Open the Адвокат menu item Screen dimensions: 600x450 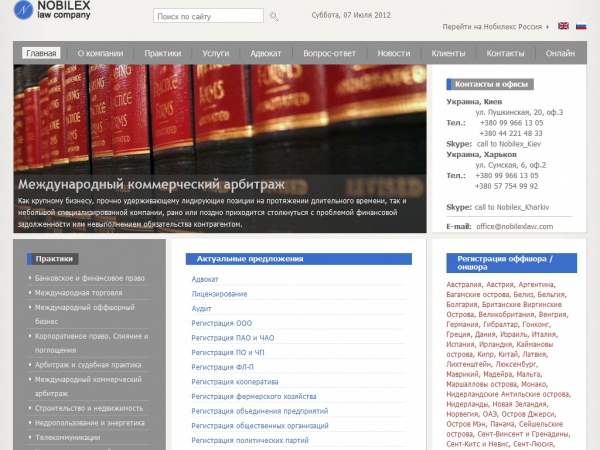pyautogui.click(x=266, y=53)
